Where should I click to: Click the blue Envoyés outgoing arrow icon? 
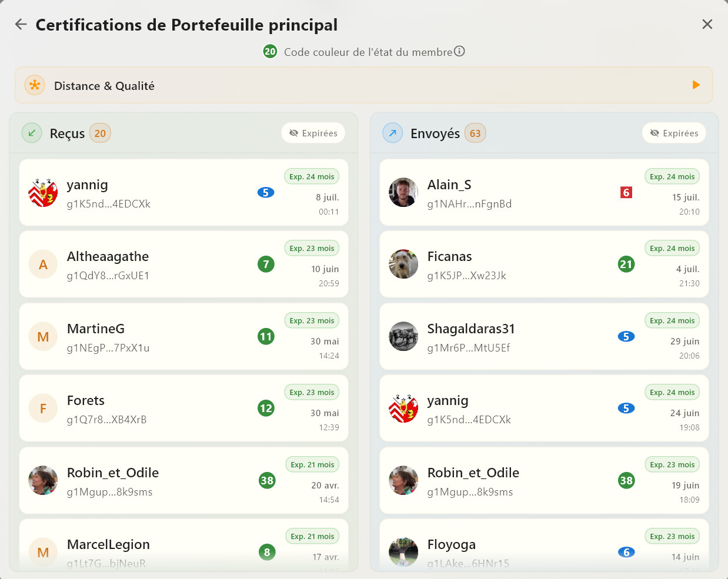click(x=392, y=133)
